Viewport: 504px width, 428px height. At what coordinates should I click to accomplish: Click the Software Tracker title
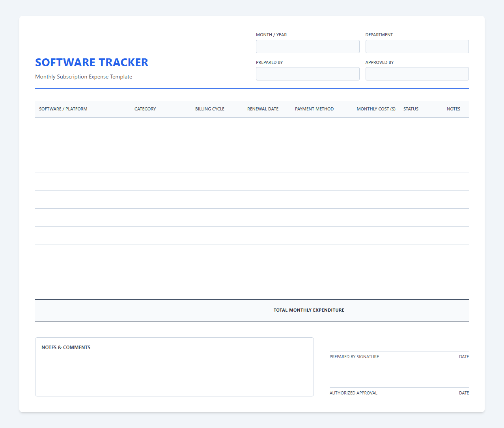click(x=91, y=62)
